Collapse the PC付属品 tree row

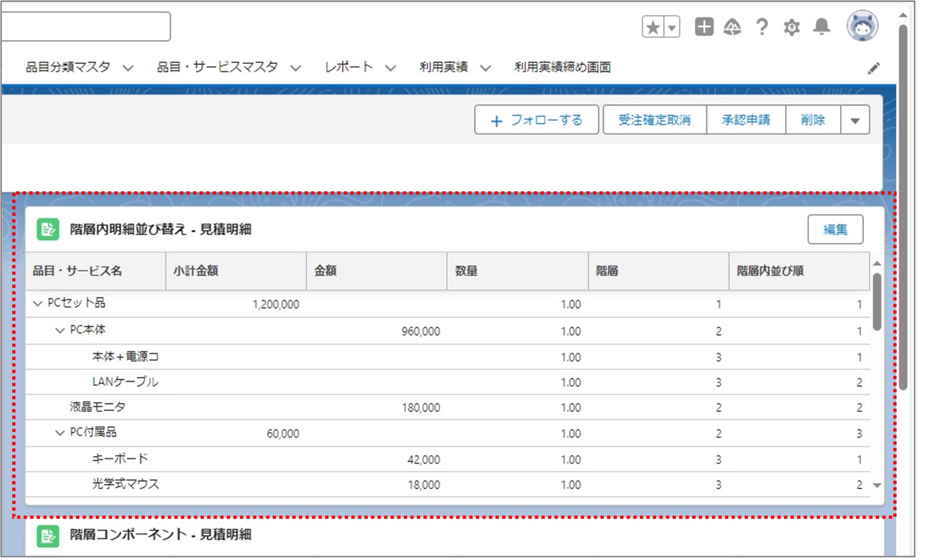click(60, 433)
